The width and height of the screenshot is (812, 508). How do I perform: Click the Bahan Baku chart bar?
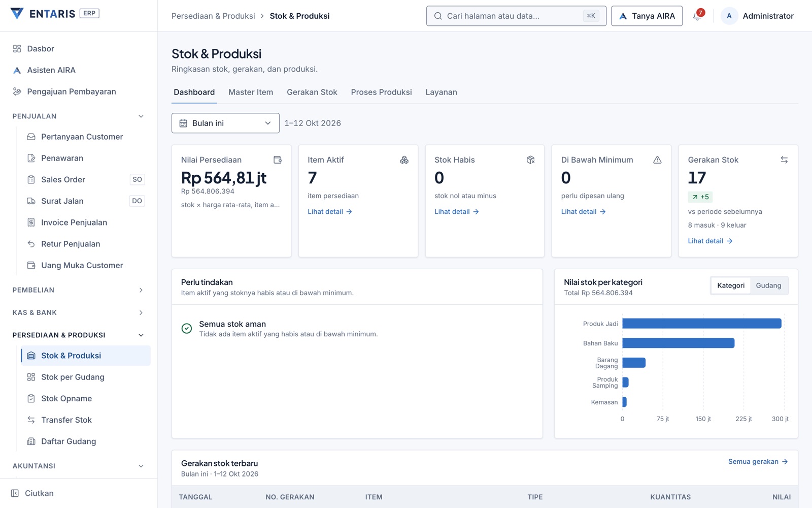point(679,343)
